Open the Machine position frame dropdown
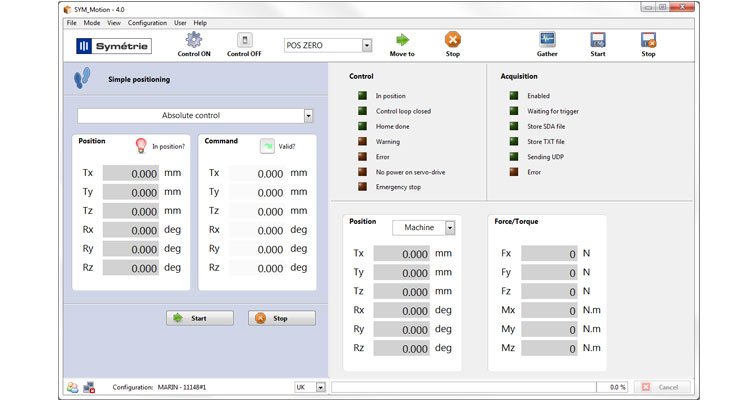 450,228
